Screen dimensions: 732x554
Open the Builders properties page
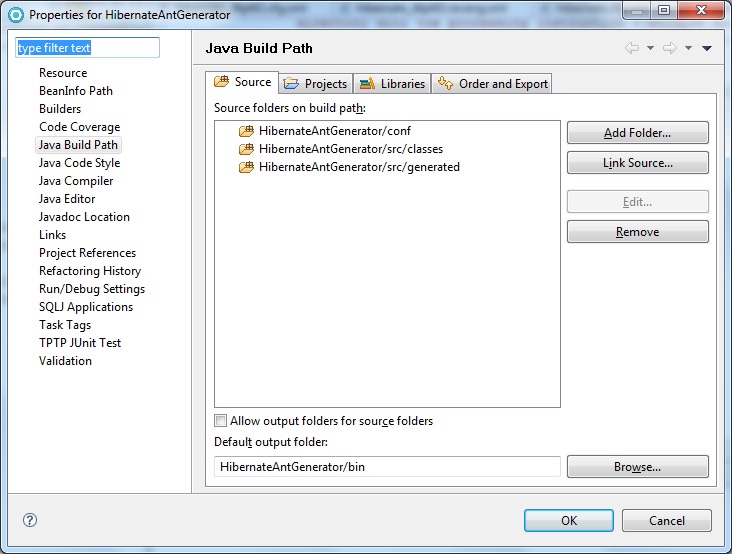[60, 109]
